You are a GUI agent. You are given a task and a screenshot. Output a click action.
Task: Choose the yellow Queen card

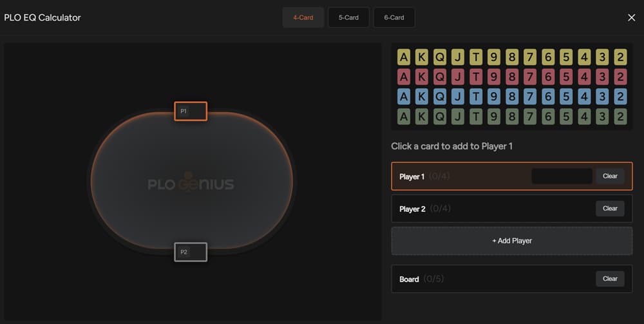(440, 57)
